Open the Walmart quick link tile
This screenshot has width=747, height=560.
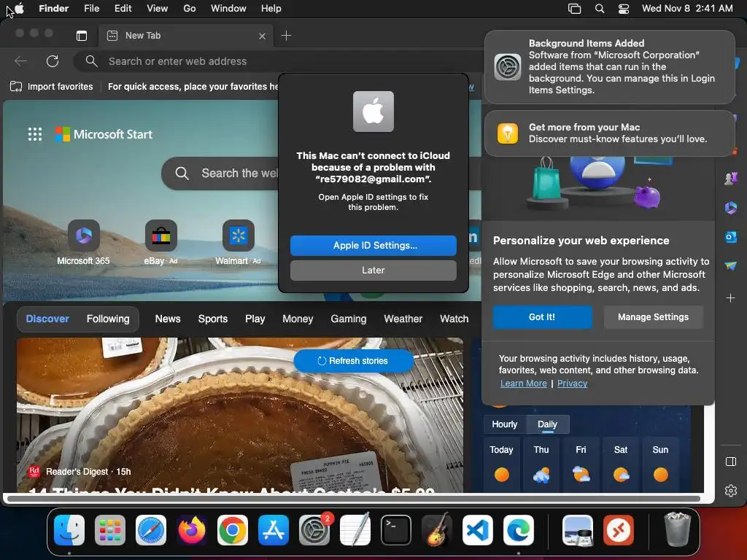pos(239,242)
